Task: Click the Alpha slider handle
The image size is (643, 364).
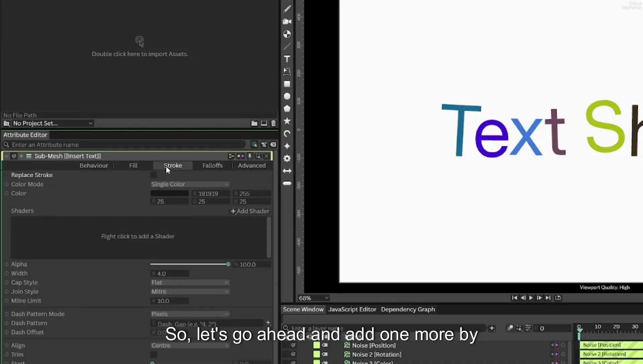Action: (x=228, y=264)
